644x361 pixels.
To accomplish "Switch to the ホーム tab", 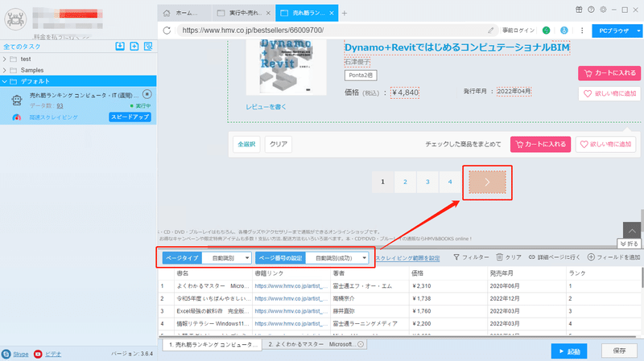I will pyautogui.click(x=186, y=13).
